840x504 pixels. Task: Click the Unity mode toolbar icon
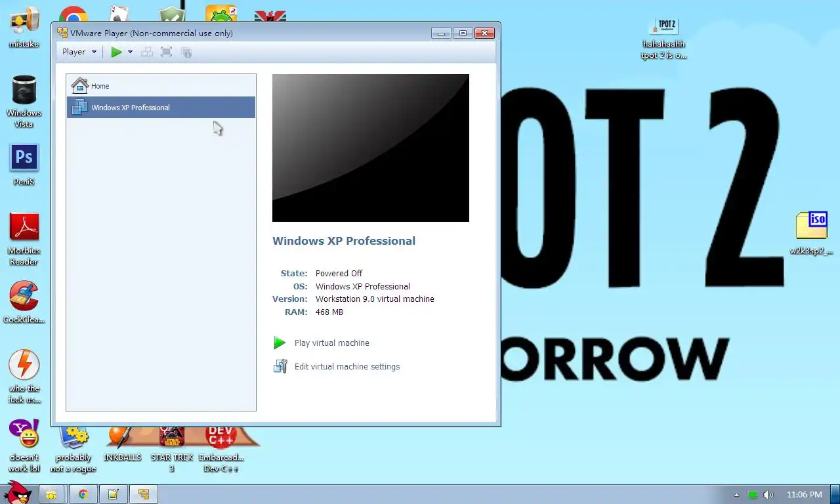(186, 52)
